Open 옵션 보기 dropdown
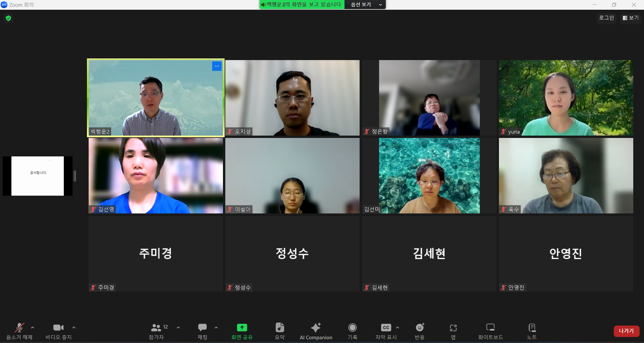Screen dimensions: 644x343 click(365, 5)
